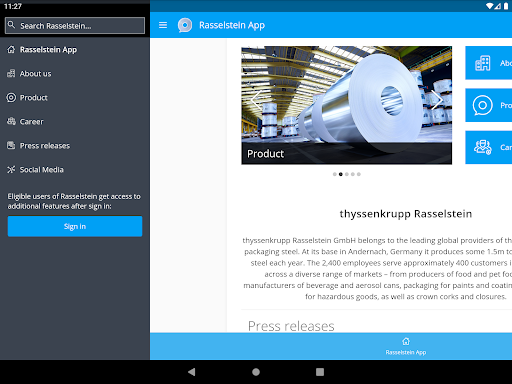The height and width of the screenshot is (384, 512).
Task: Tap the Android back navigation button
Action: click(x=192, y=372)
